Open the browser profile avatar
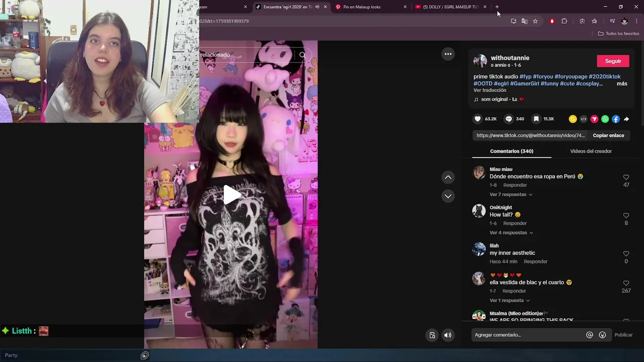Screen dimensions: 644x362 tap(624, 21)
